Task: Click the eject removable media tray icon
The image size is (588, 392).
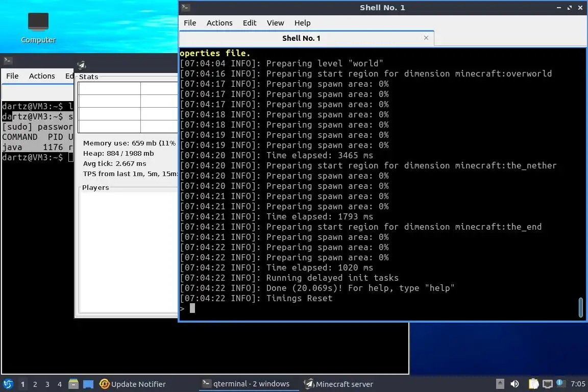Action: click(500, 384)
